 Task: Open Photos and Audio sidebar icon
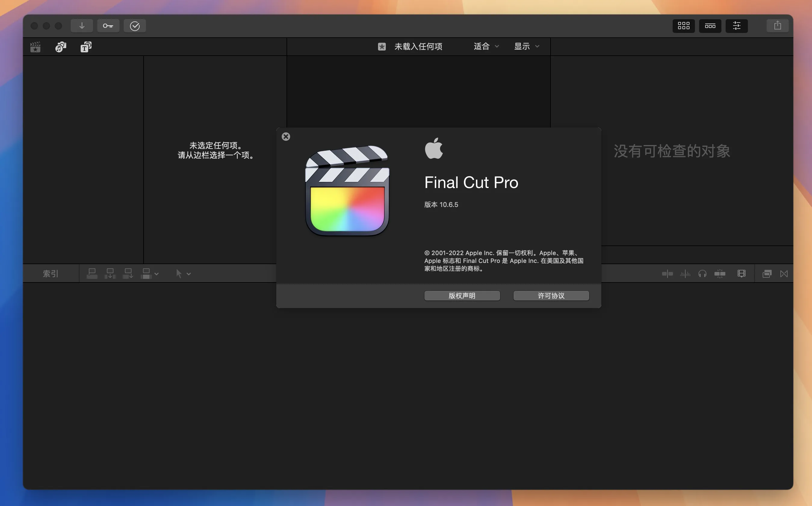click(60, 47)
